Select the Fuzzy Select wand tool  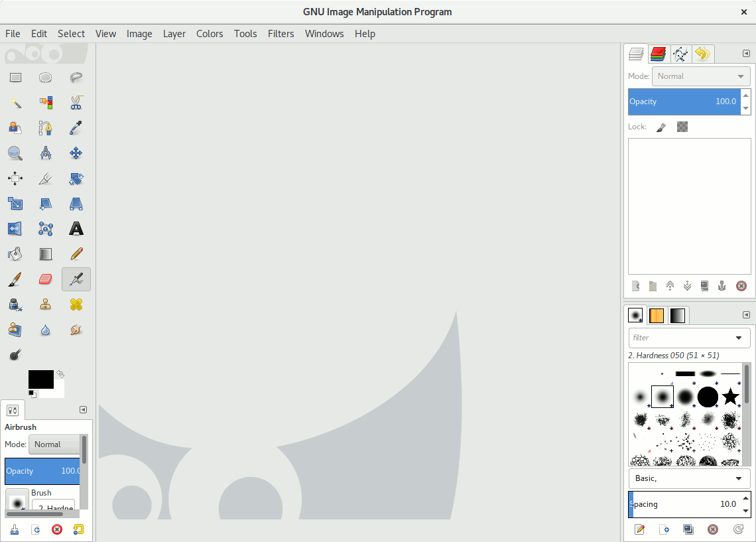[x=15, y=103]
